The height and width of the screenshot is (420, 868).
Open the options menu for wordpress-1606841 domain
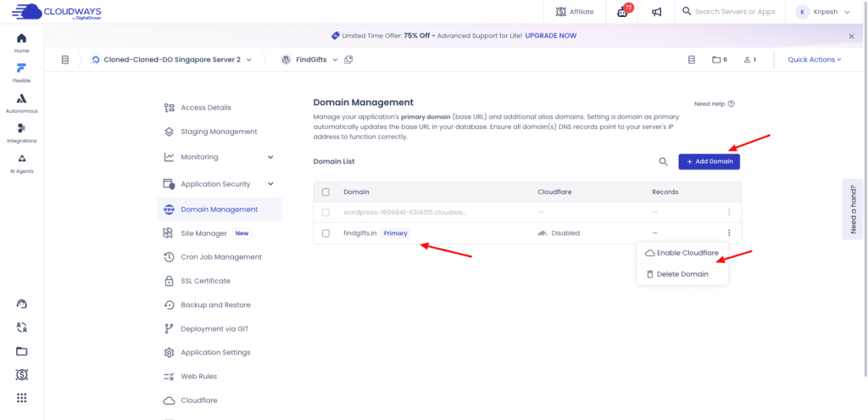click(729, 212)
